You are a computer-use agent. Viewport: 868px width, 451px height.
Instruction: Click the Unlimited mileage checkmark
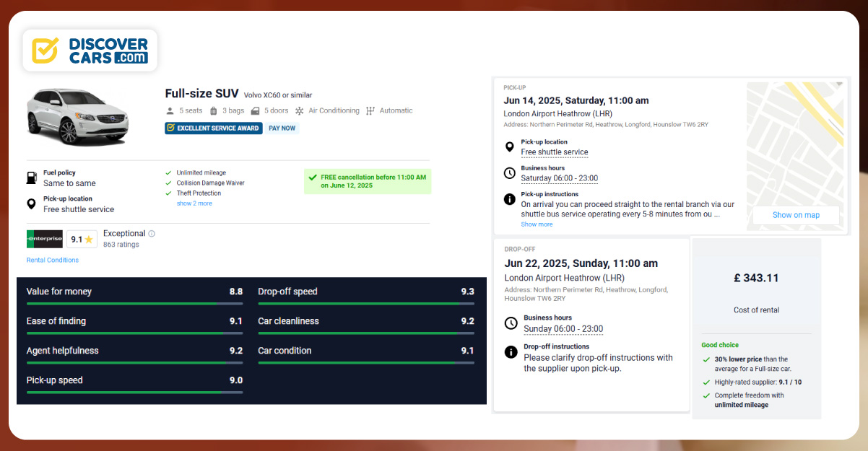168,173
